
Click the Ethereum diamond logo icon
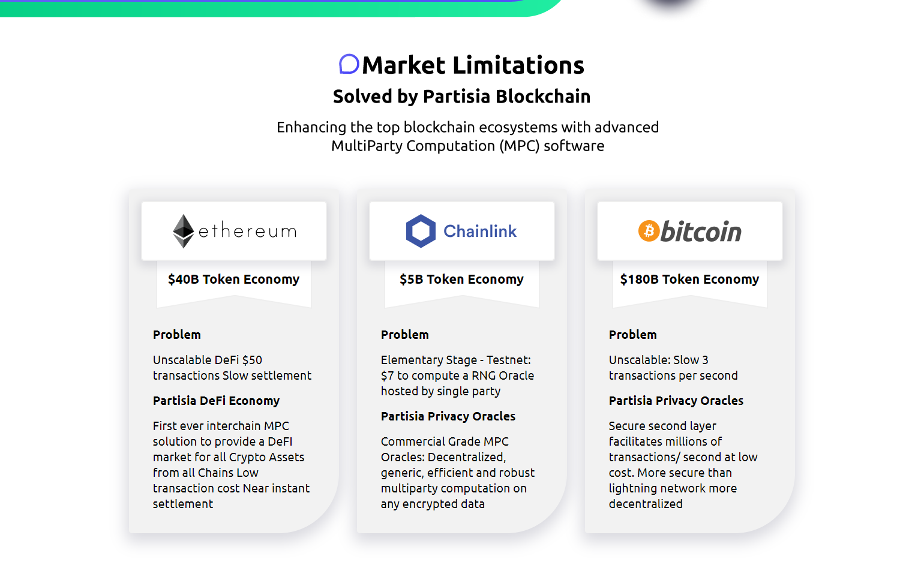pos(184,231)
